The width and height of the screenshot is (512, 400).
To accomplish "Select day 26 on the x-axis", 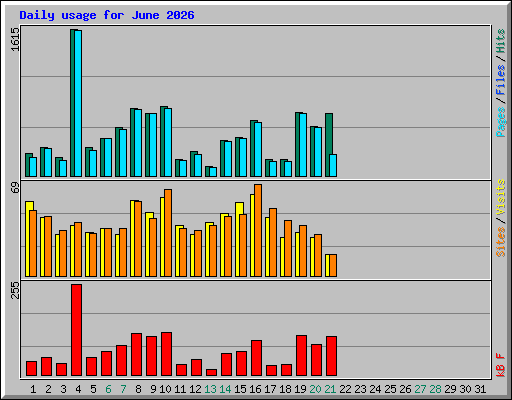I will click(x=405, y=389).
